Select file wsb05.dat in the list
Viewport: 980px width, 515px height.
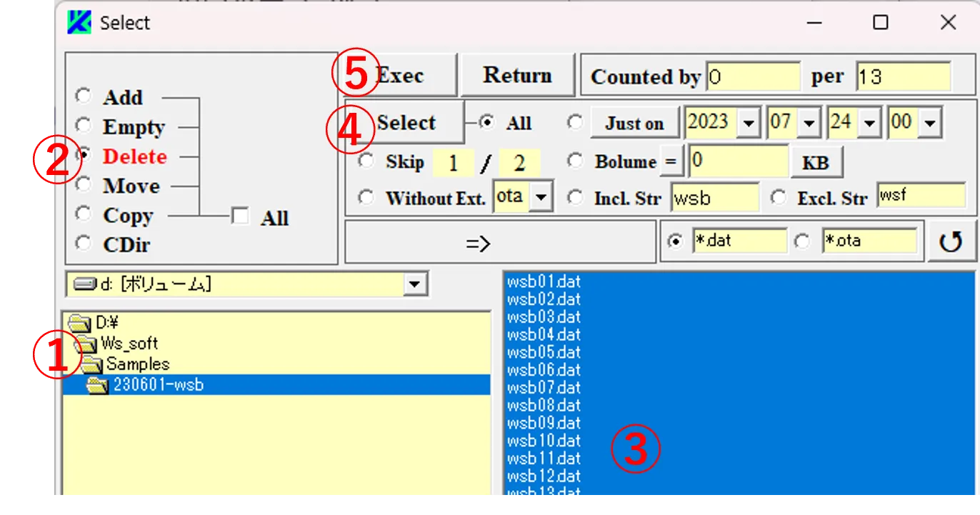739,352
